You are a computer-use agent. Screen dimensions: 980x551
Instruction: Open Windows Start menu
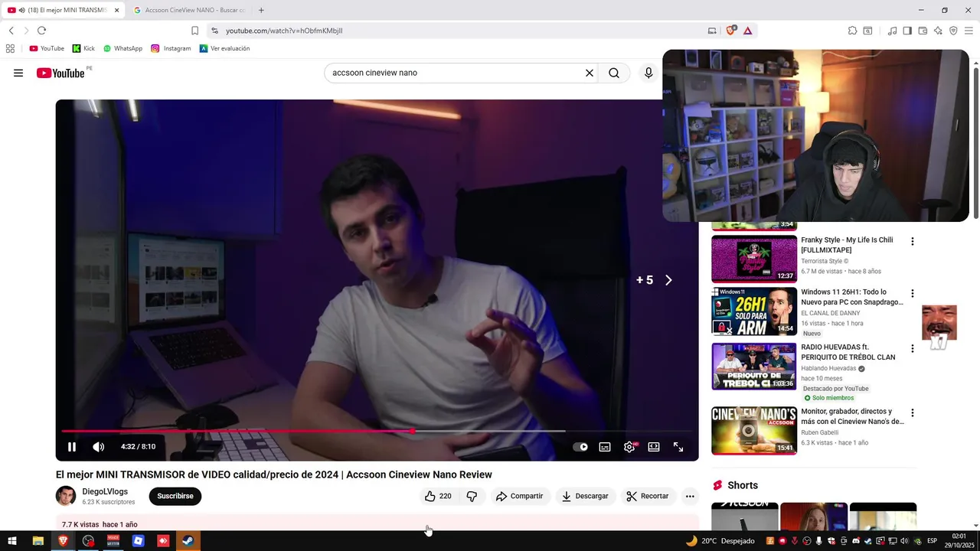coord(12,541)
